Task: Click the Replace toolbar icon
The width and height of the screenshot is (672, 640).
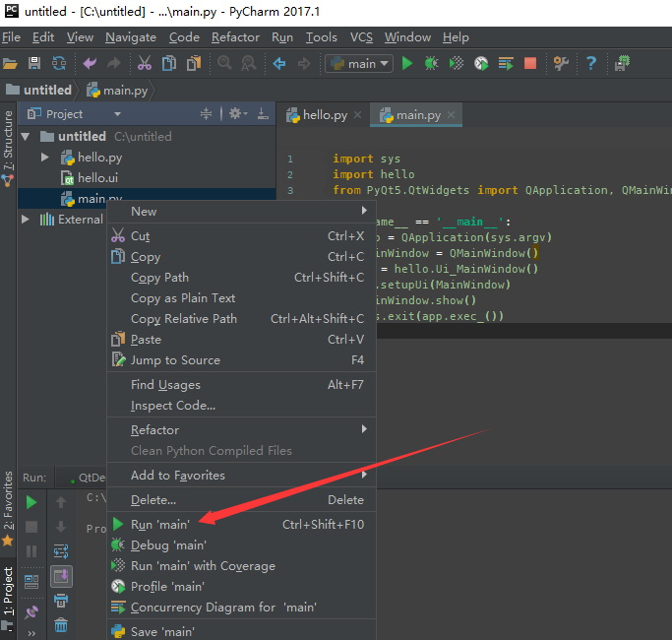Action: [249, 64]
